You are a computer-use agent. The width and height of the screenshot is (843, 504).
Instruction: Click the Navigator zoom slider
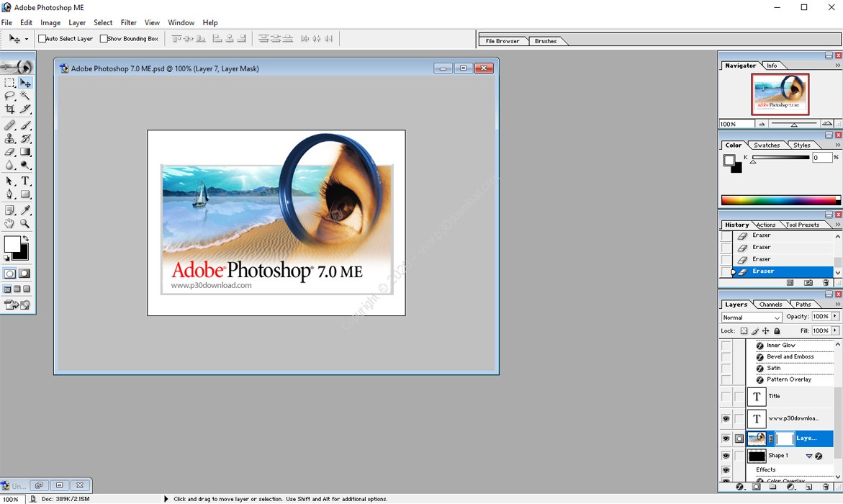click(794, 124)
